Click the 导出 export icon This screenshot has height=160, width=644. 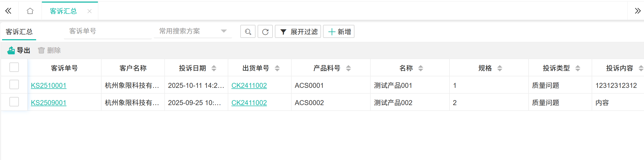(x=11, y=50)
